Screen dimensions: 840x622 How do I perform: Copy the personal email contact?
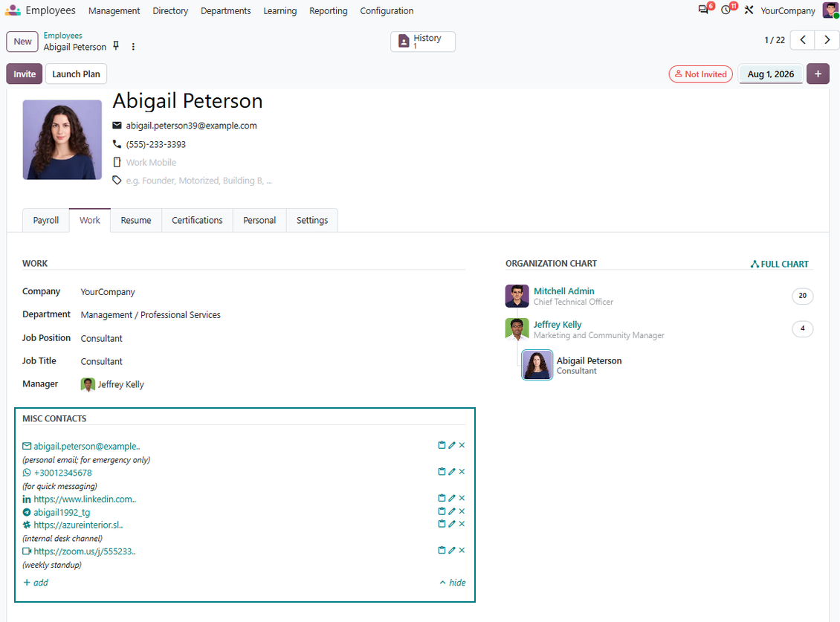tap(442, 444)
